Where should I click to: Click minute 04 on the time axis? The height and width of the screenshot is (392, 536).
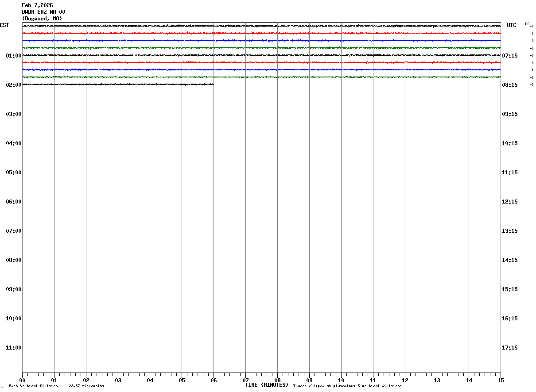point(150,380)
